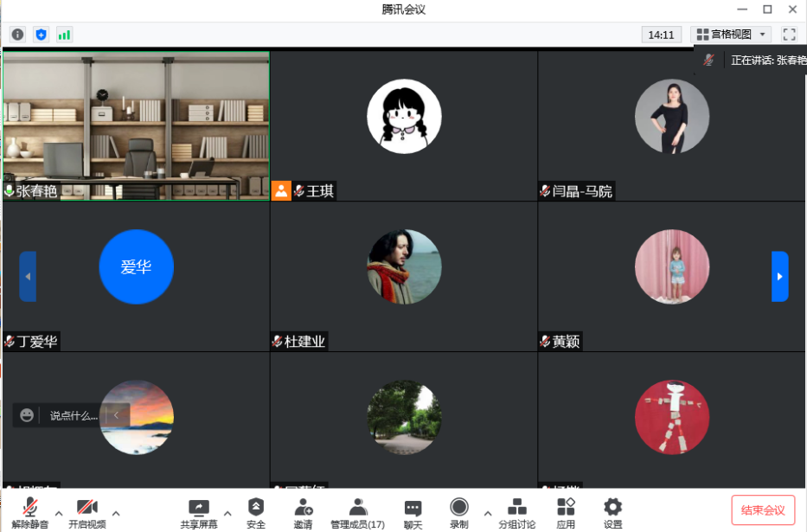Open the 设置 settings menu

pos(612,512)
